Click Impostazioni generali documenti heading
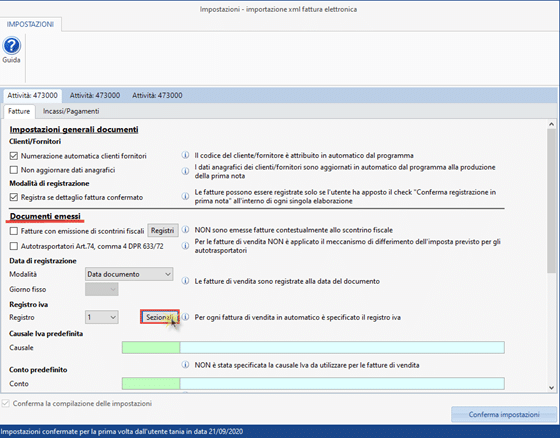 click(x=74, y=129)
